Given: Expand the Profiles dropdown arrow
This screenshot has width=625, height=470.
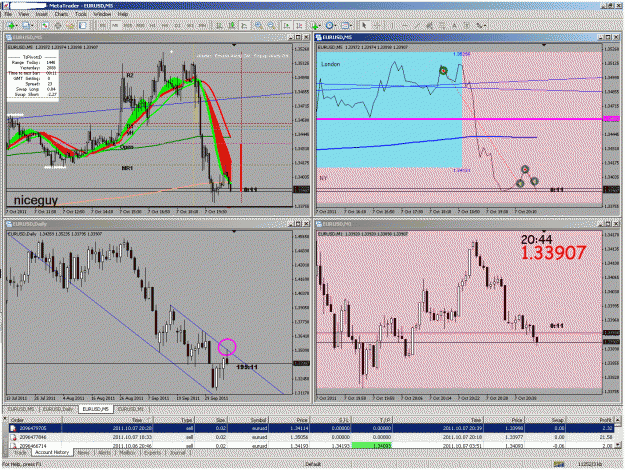Looking at the screenshot, I should pos(32,26).
